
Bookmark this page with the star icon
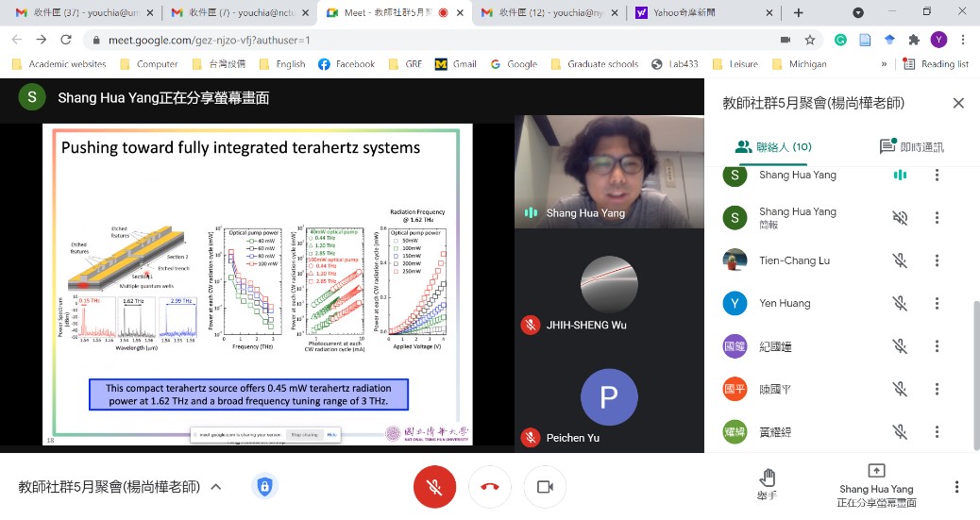tap(809, 40)
